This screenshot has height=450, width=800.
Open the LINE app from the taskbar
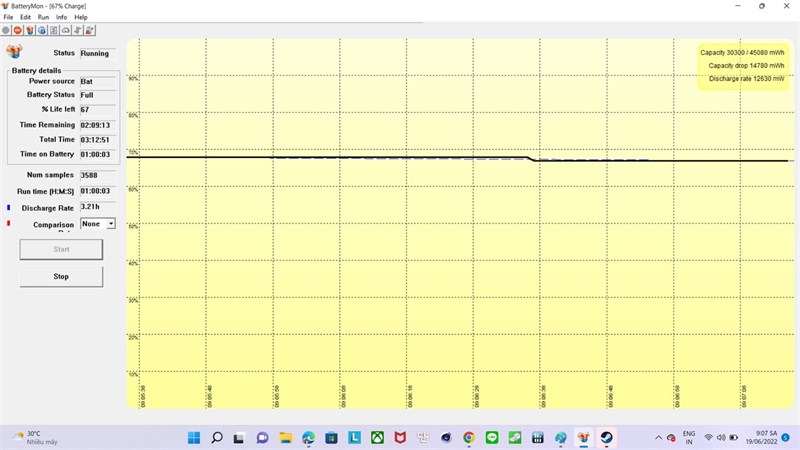pyautogui.click(x=492, y=437)
